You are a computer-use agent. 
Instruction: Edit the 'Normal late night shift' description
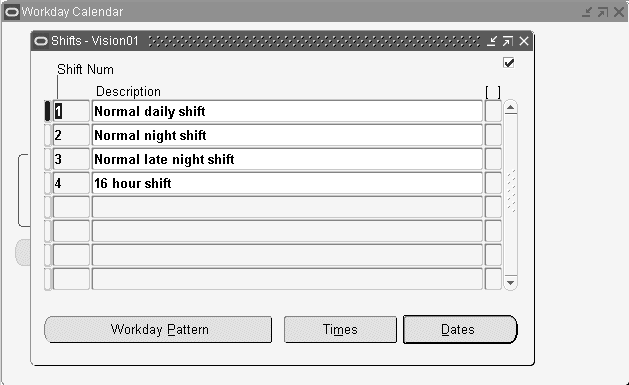click(287, 159)
